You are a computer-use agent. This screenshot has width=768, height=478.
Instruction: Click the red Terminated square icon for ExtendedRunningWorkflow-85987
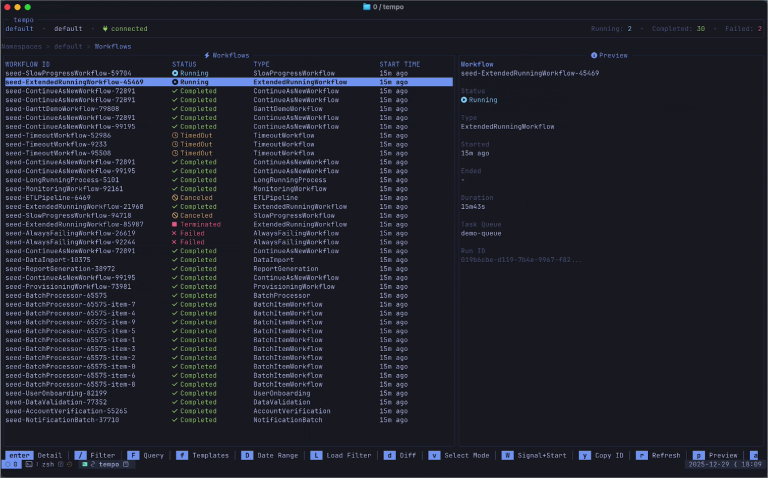[175, 224]
